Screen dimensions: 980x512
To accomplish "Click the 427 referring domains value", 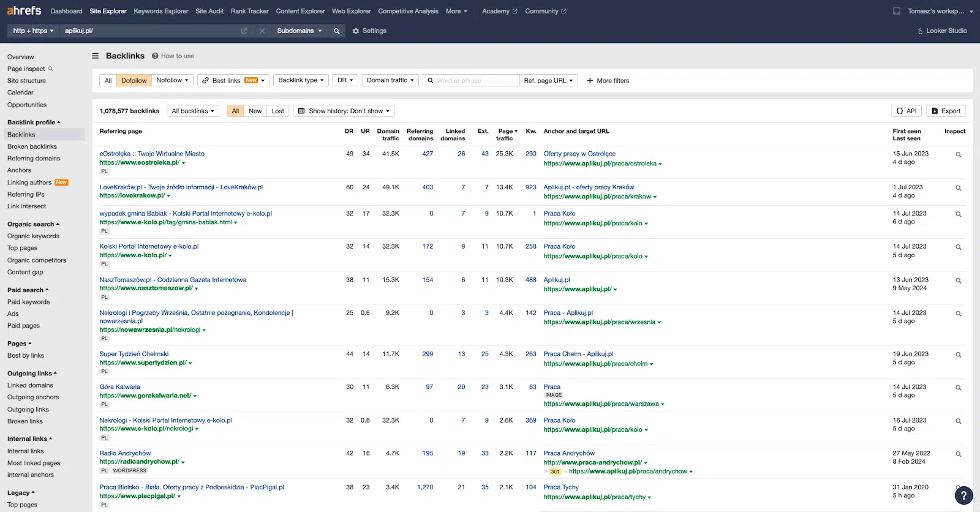I will [x=428, y=154].
